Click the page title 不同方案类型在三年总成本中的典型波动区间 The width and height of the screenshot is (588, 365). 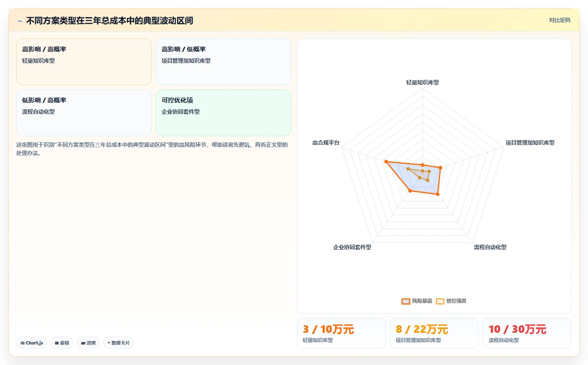click(x=109, y=20)
